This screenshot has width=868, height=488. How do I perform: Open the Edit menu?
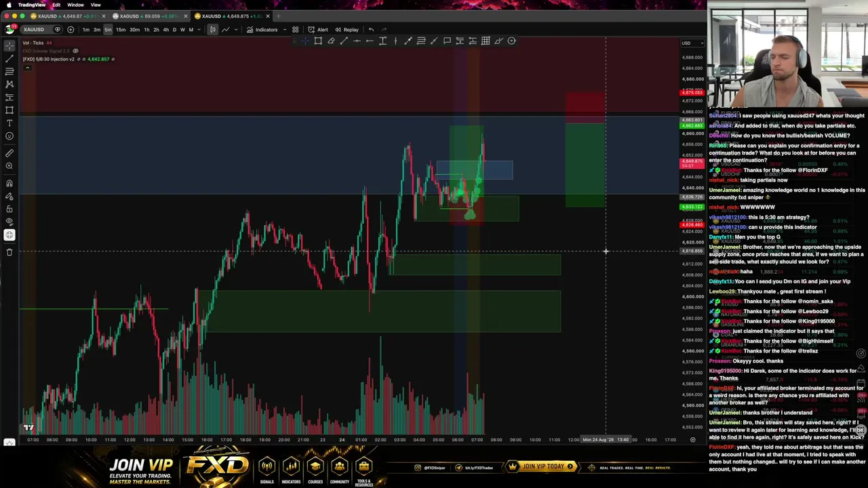tap(56, 5)
